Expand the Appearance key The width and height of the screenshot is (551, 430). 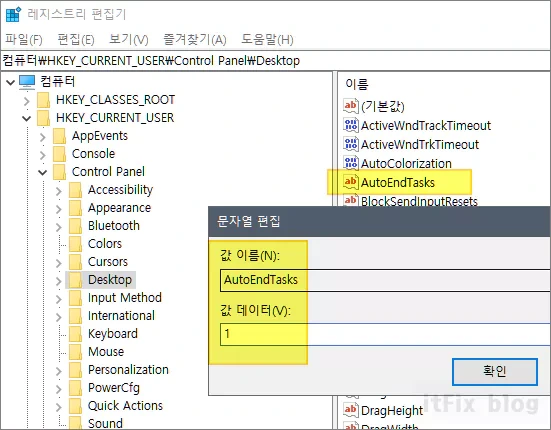point(59,209)
